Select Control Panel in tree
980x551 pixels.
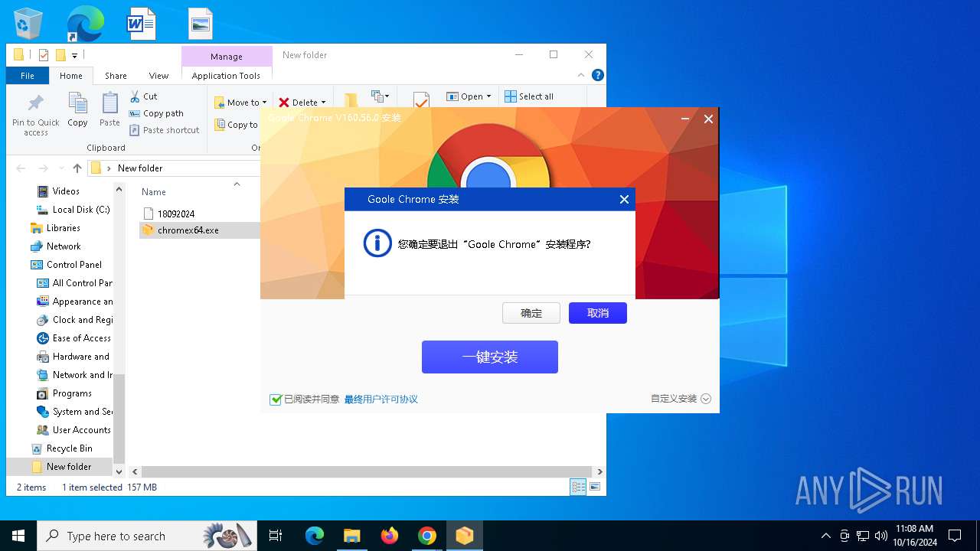74,265
